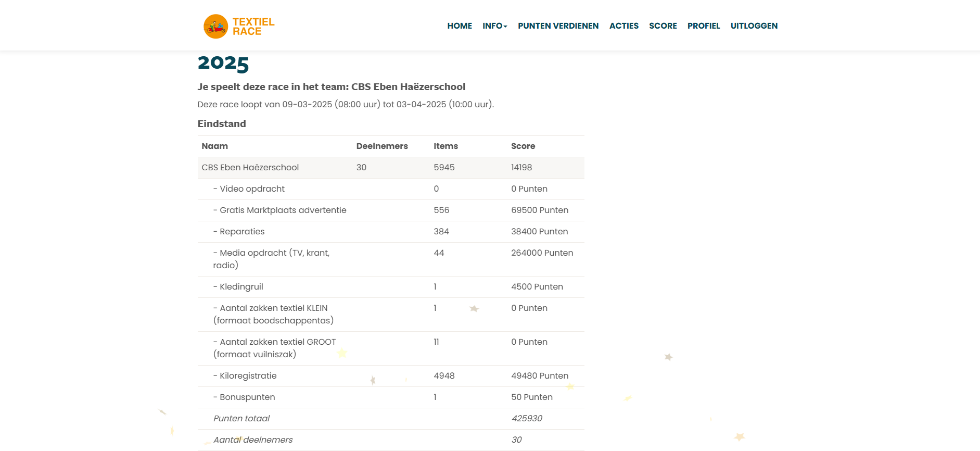This screenshot has width=980, height=451.
Task: Click the star confetti beside Kledingruil row
Action: pyautogui.click(x=474, y=308)
